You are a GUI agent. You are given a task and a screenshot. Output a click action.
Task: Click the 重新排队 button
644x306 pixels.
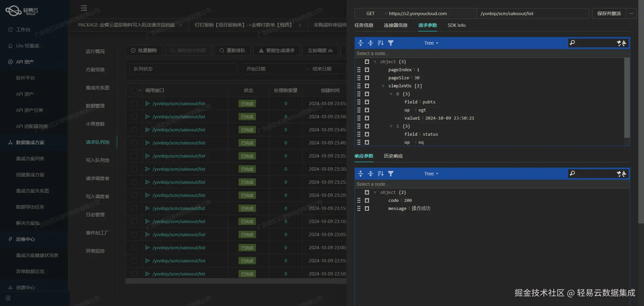point(232,50)
